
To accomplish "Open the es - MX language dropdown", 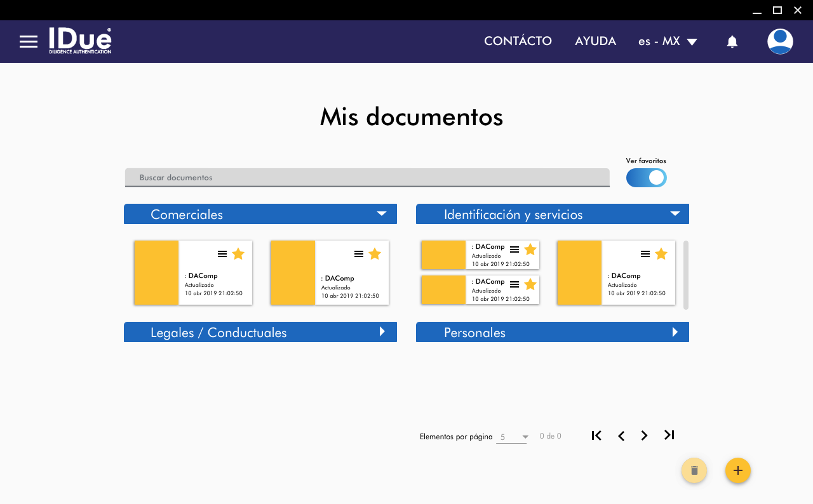I will pyautogui.click(x=668, y=41).
